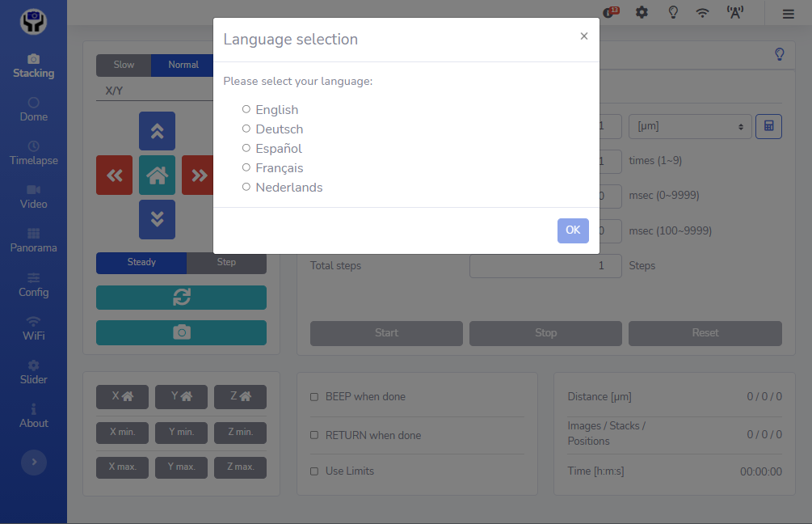Enable BEEP when done checkbox
This screenshot has height=524, width=812.
click(x=315, y=397)
